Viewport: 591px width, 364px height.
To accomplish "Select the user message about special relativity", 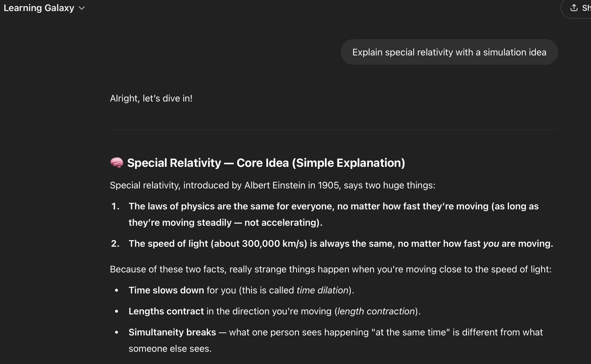I will (x=449, y=52).
